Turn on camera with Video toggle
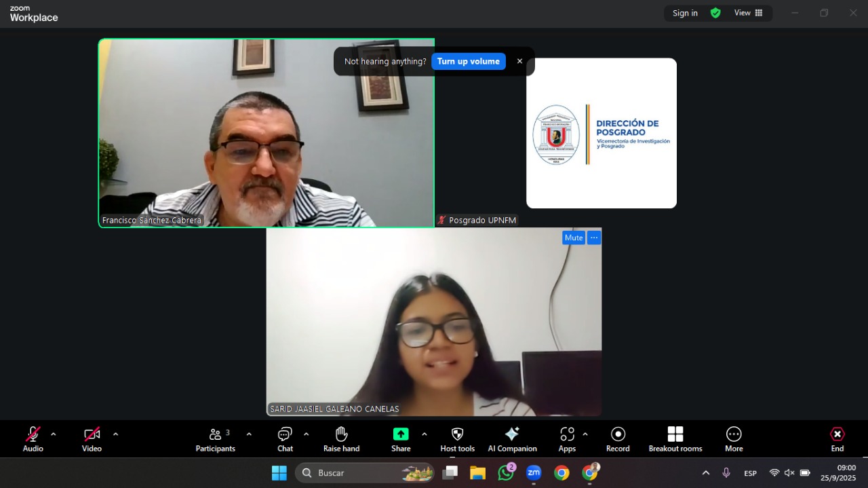The image size is (868, 488). point(92,434)
